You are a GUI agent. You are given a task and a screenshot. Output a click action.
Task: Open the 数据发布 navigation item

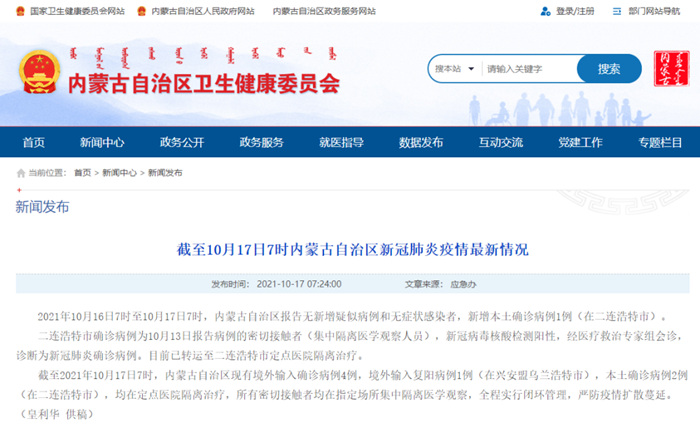(421, 142)
